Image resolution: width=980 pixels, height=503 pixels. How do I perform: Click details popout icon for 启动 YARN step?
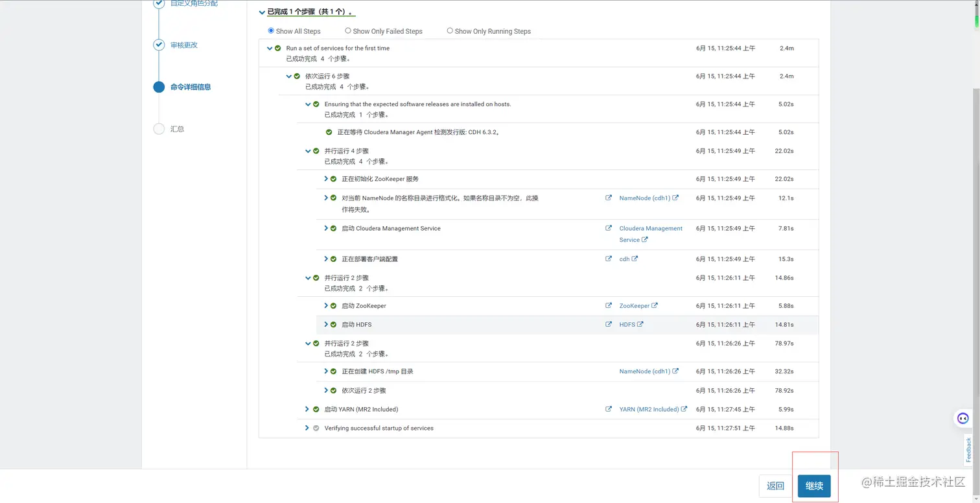(x=609, y=409)
